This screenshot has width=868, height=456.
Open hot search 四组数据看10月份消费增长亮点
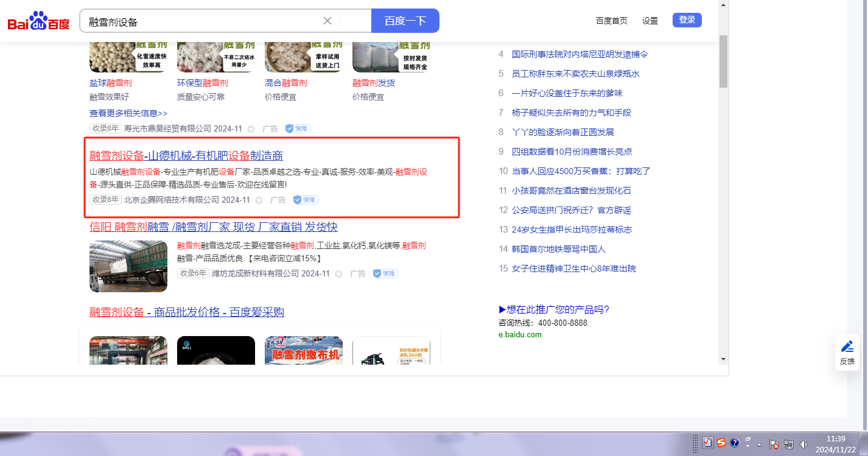coord(572,152)
